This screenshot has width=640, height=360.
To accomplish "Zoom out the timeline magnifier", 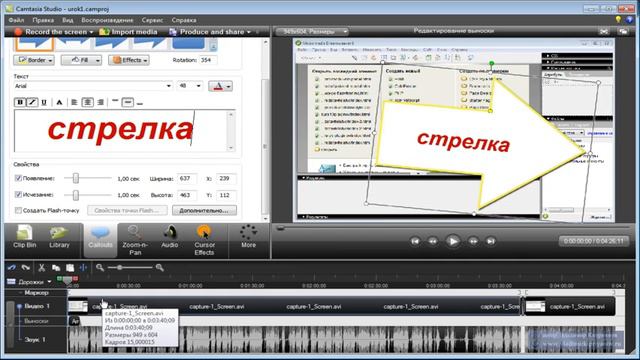I will click(100, 267).
